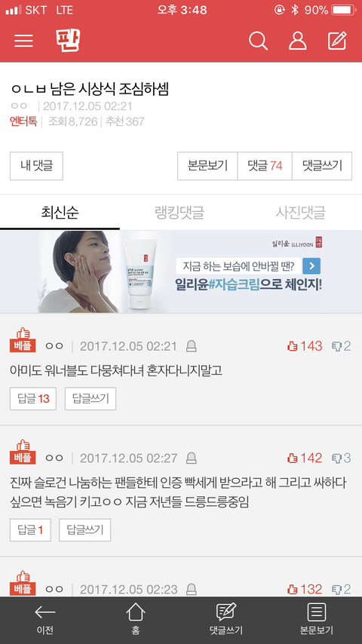
Task: Open the user profile icon
Action: point(297,41)
